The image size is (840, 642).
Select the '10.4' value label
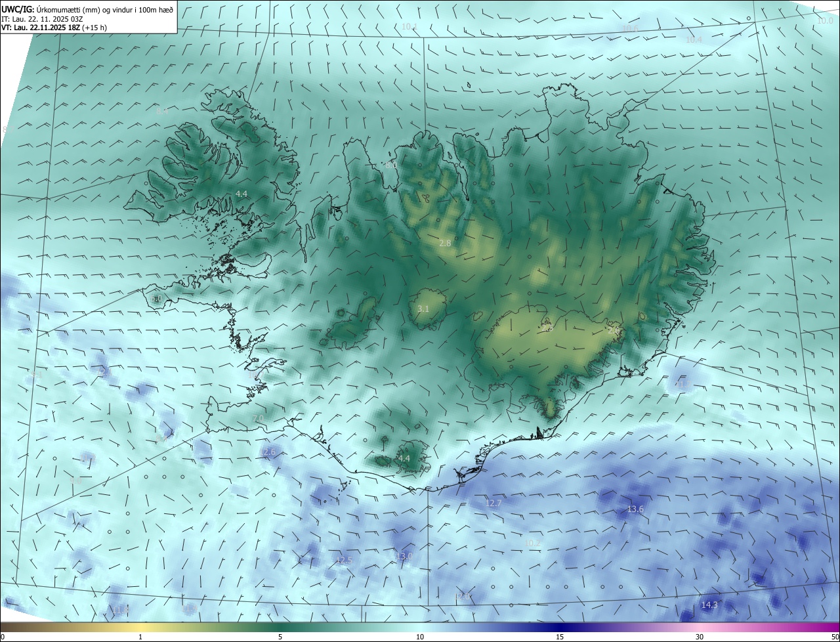694,40
